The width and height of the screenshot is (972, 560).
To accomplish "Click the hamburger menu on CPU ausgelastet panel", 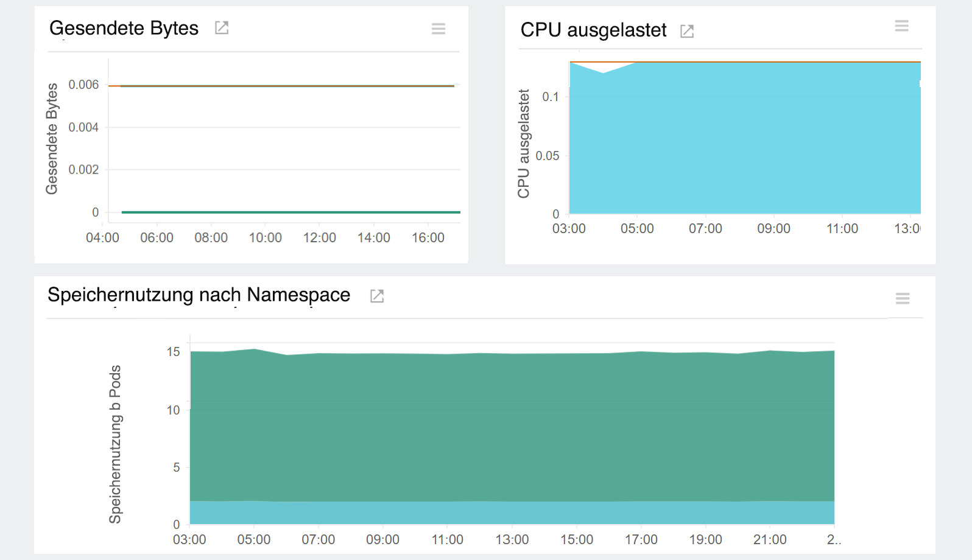I will pyautogui.click(x=902, y=26).
